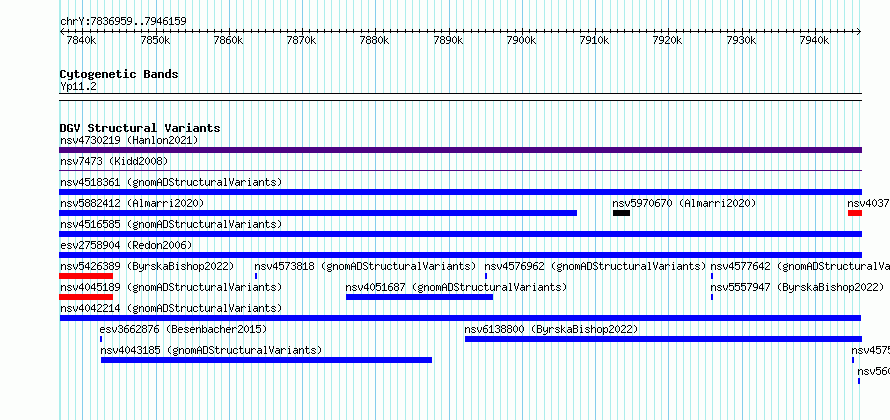Open the nsv4516585 gnomADStructuralVariants label
Screen dimensions: 890x420
pos(171,224)
